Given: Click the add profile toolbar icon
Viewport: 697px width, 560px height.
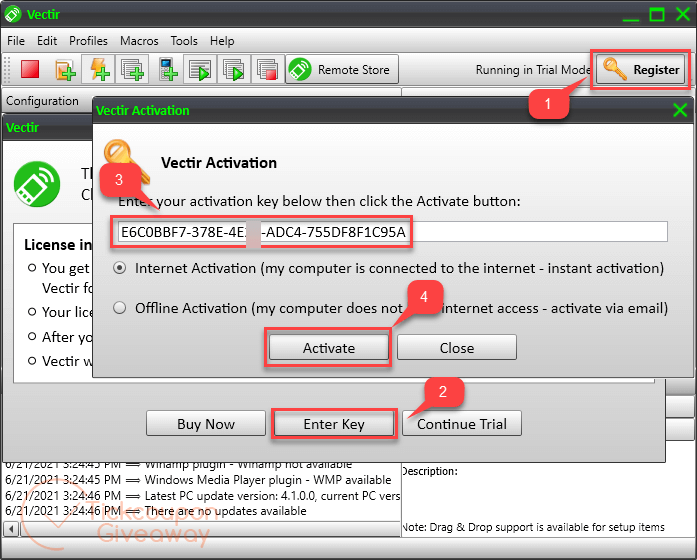Looking at the screenshot, I should [65, 70].
